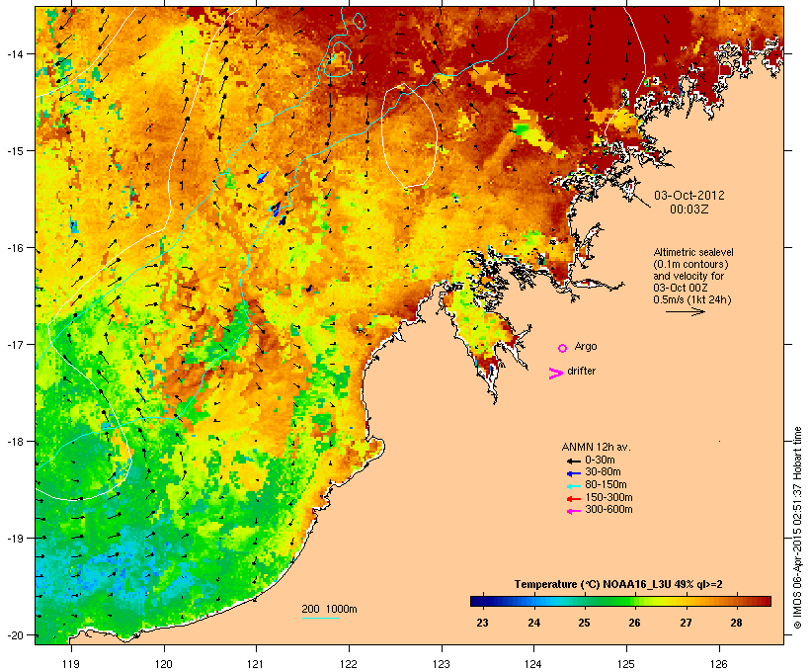Screen dimensions: 810x672
Task: Click the ANMN 12h av. heading
Action: tap(596, 447)
